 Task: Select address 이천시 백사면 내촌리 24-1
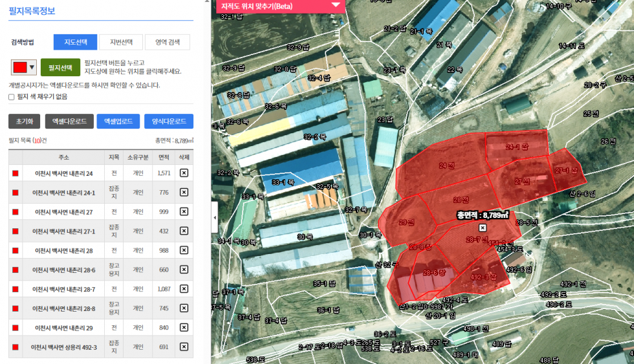coord(64,193)
